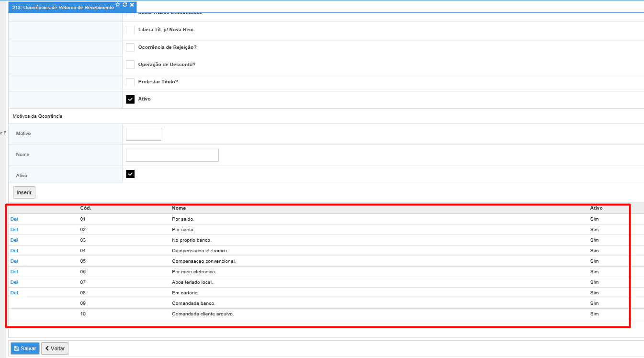Click the 'Apos feriado local.' cell
The image size is (644, 358).
pos(192,282)
